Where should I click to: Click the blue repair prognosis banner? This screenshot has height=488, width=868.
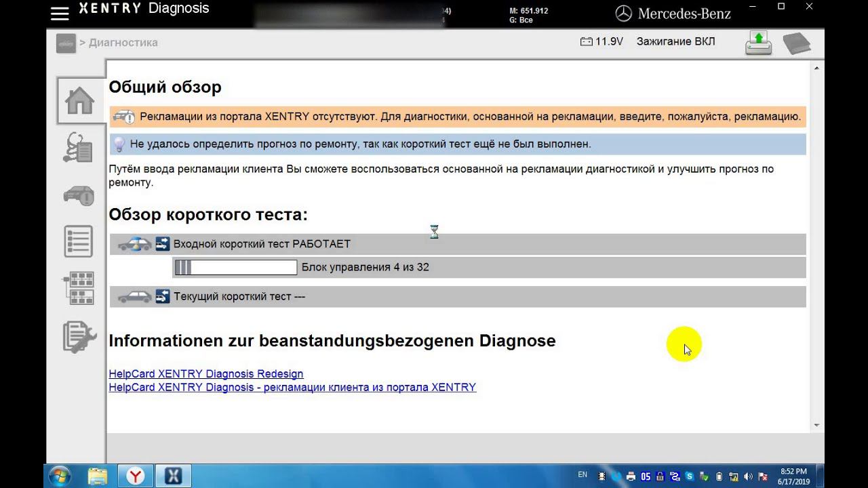coord(458,144)
